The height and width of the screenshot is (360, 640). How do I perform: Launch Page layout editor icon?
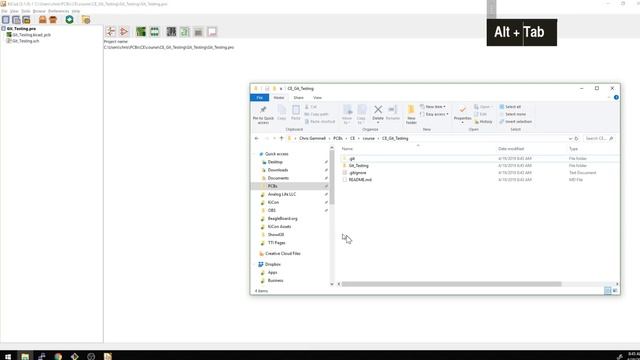(x=212, y=31)
